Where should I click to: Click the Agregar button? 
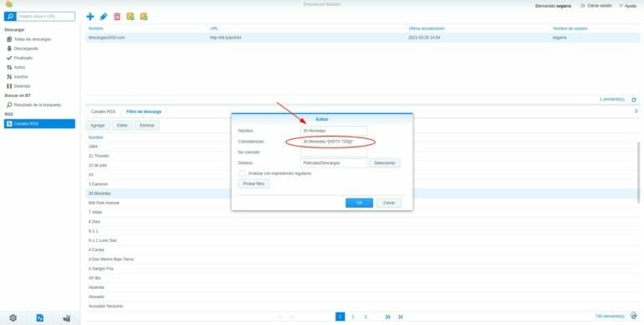point(98,125)
